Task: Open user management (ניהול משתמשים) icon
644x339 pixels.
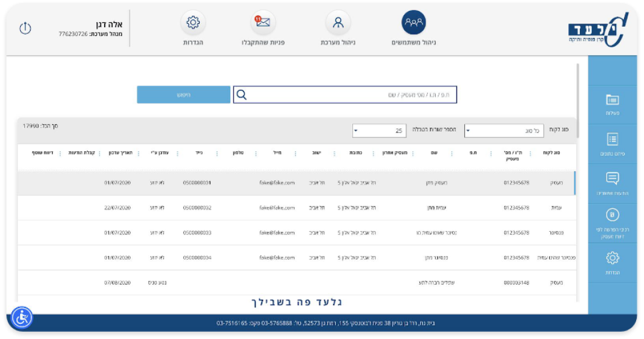Action: coord(413,23)
